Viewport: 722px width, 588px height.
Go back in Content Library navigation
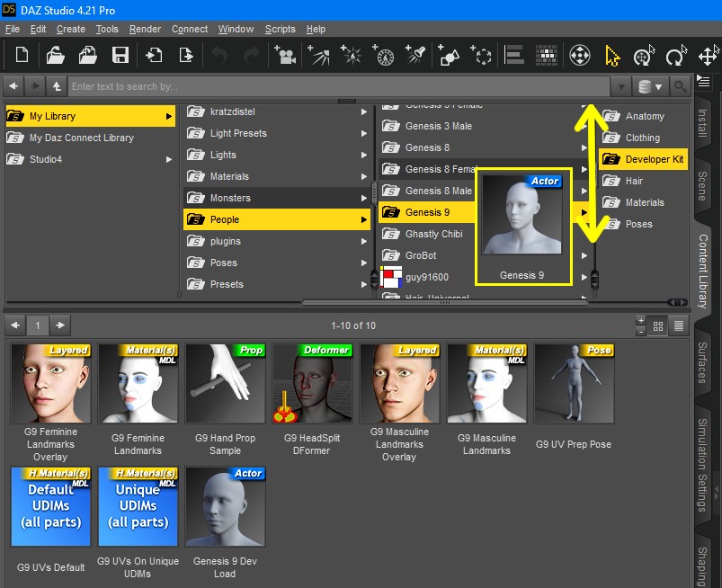[x=13, y=86]
